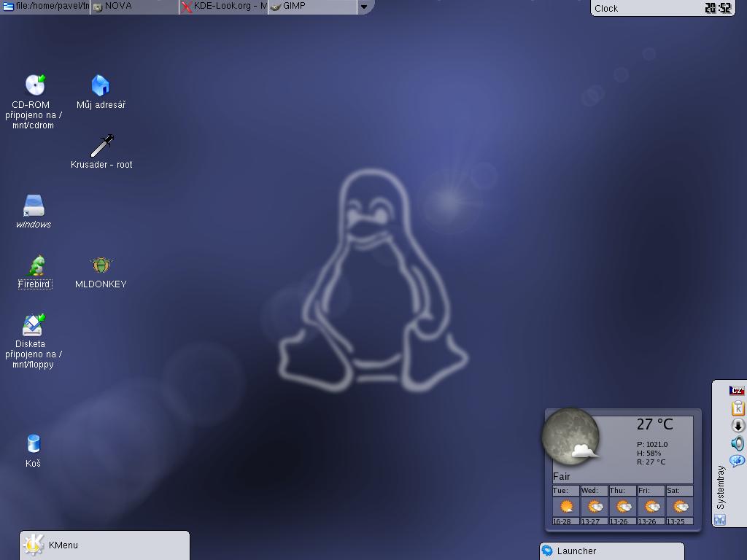This screenshot has width=747, height=560.
Task: Click the chat bubble tray icon
Action: [737, 461]
